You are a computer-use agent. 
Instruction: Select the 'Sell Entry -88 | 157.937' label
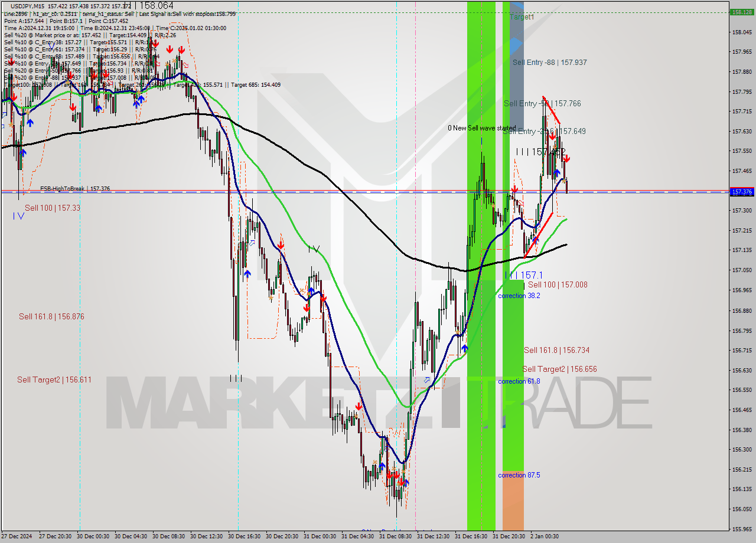(549, 62)
